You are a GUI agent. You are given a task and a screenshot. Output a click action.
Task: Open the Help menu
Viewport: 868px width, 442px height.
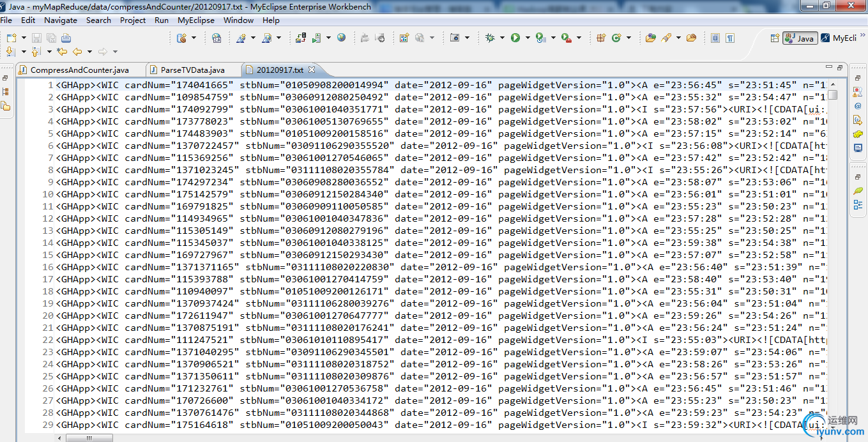pos(271,20)
